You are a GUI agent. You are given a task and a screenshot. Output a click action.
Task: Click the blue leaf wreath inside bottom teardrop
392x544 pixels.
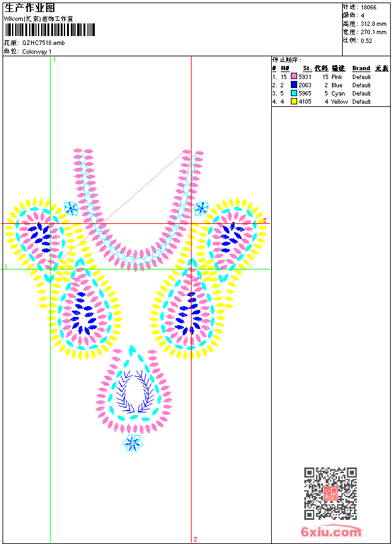pos(135,392)
